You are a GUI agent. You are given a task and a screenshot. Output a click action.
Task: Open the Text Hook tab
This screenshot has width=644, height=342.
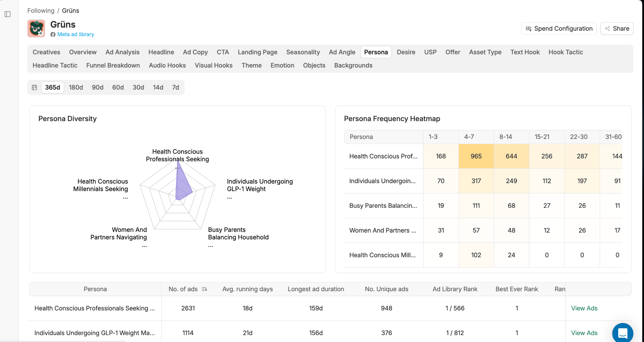pos(525,52)
